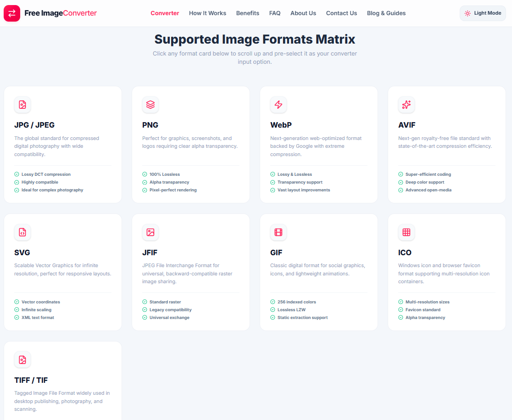Screen dimensions: 512x420
Task: Click check icon beside Multi-resolution sizes
Action: (x=401, y=302)
